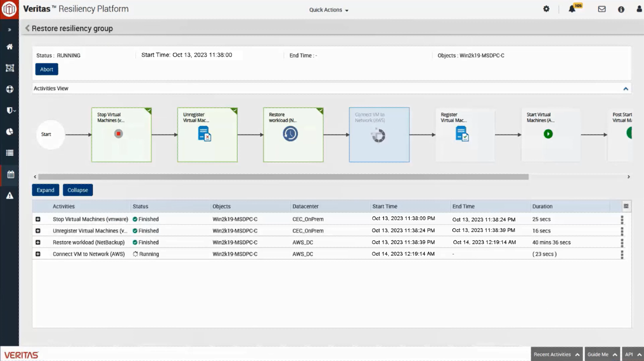The image size is (644, 361).
Task: Click the Start node in workflow
Action: pyautogui.click(x=50, y=134)
